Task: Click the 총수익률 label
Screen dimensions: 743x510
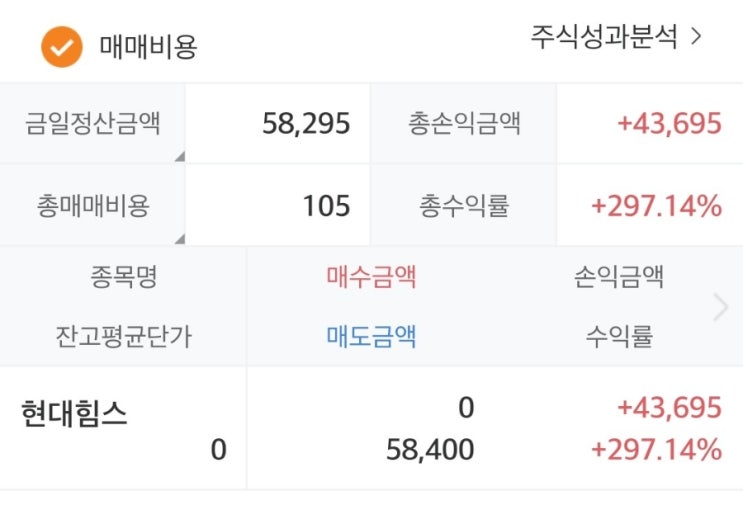Action: click(464, 206)
